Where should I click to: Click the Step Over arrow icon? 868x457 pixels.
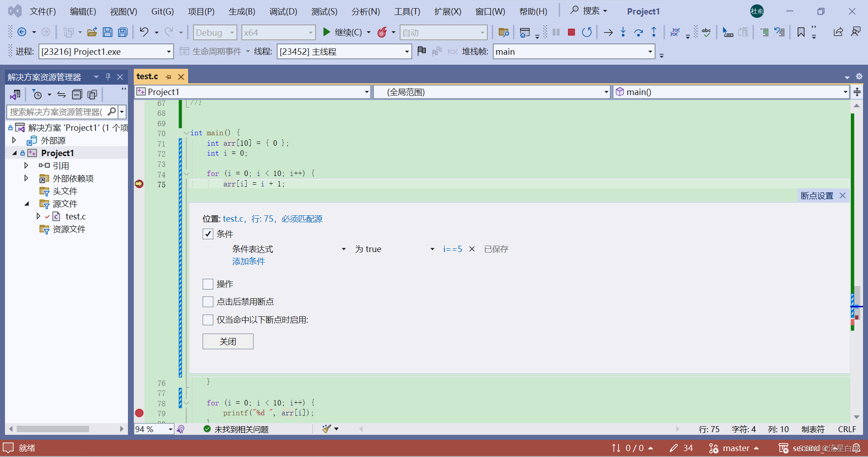[638, 32]
